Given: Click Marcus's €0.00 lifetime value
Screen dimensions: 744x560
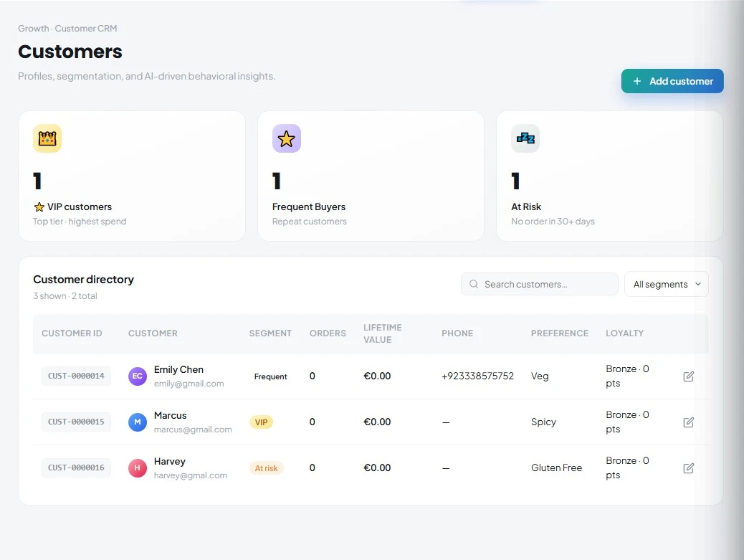Looking at the screenshot, I should (x=377, y=422).
